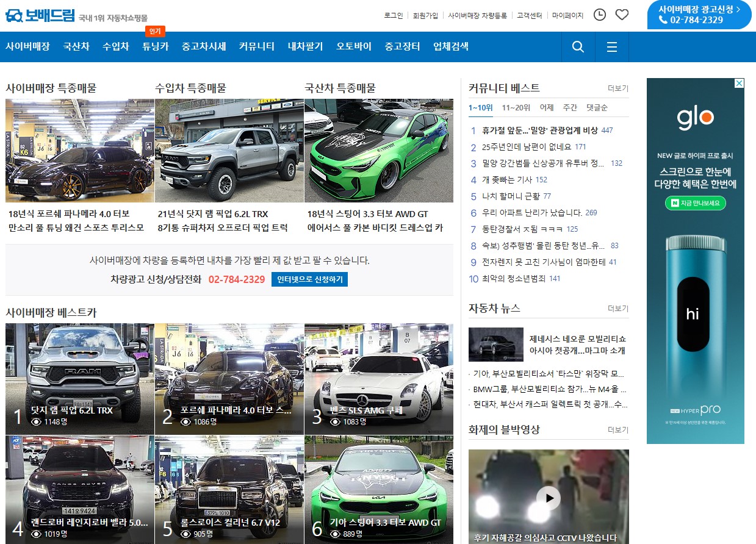The height and width of the screenshot is (544, 756).
Task: Click 인터넷으로 신청하기 button
Action: [x=309, y=279]
